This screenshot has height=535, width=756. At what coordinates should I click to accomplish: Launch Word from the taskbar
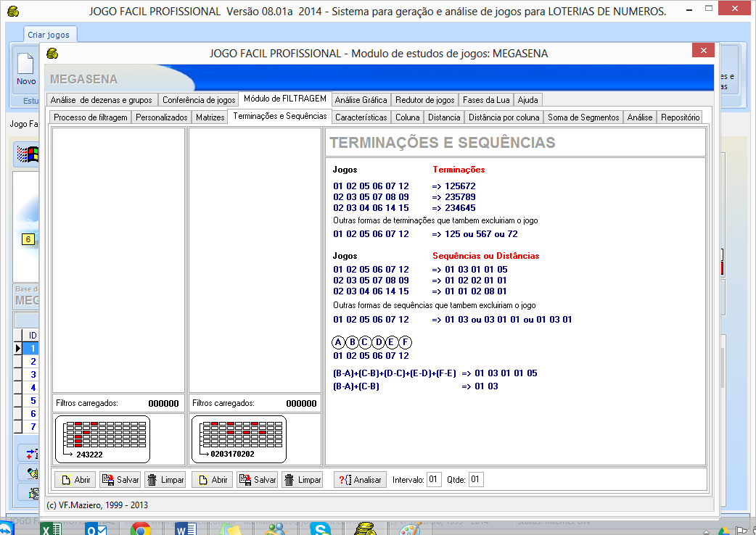[x=186, y=529]
